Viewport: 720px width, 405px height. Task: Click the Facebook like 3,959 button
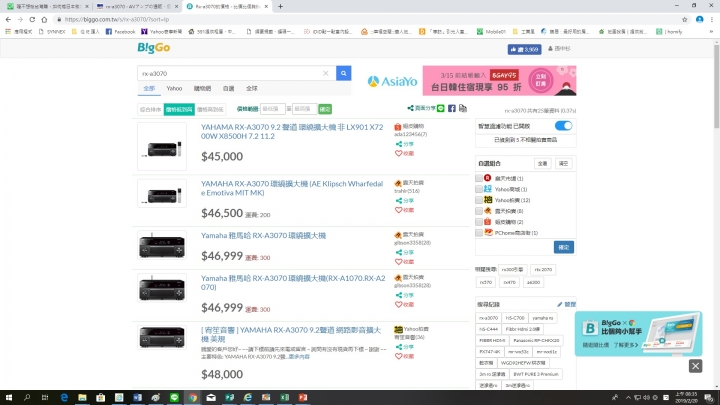524,49
